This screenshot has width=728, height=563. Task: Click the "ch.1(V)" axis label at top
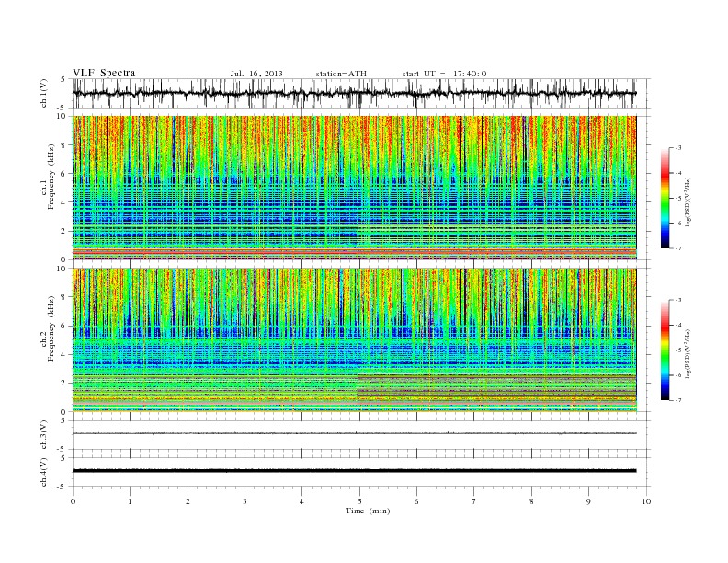(44, 93)
